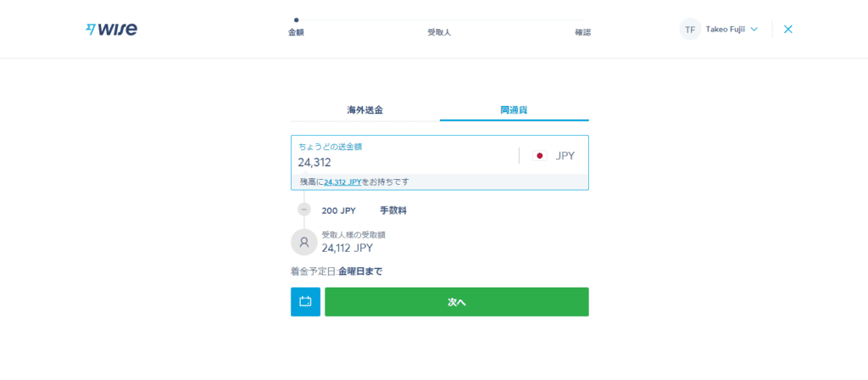Click the send amount field showing 24,312
The width and height of the screenshot is (868, 380).
tap(404, 156)
